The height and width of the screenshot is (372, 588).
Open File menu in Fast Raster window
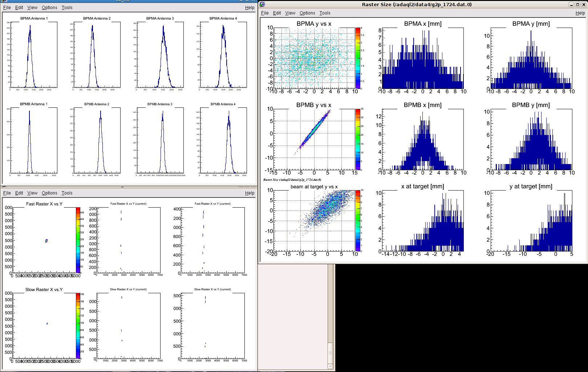pos(7,193)
